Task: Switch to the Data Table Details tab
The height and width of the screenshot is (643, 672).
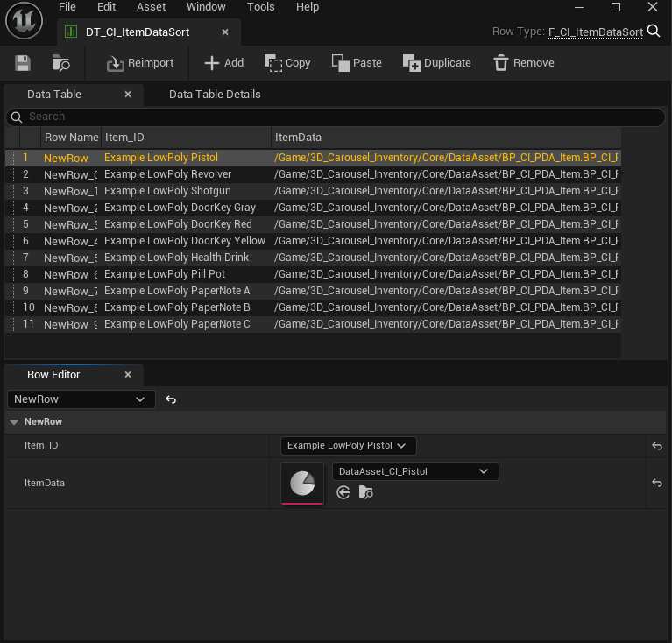Action: pos(215,95)
